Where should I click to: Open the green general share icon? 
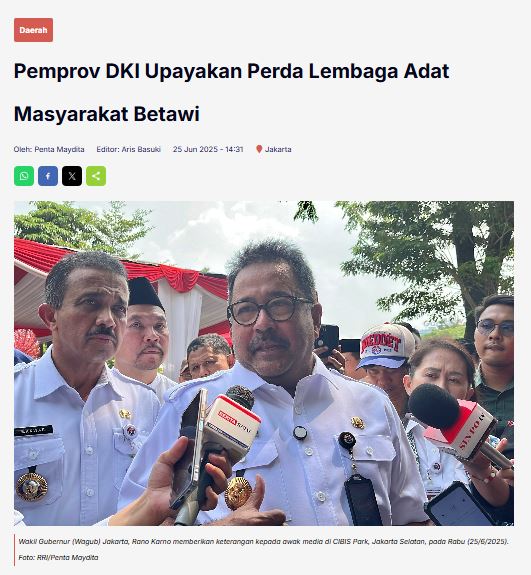pyautogui.click(x=96, y=176)
